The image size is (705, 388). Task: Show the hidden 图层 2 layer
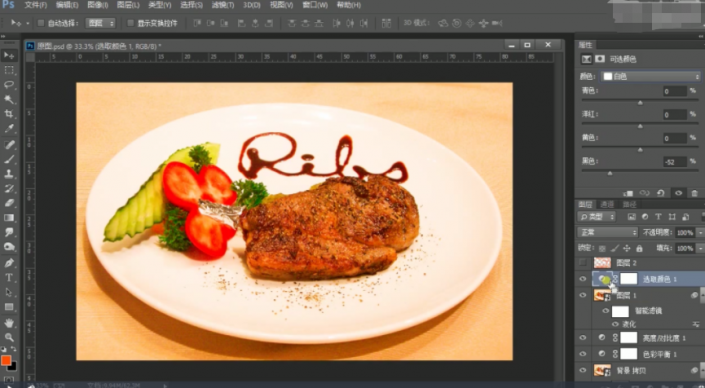coord(583,263)
